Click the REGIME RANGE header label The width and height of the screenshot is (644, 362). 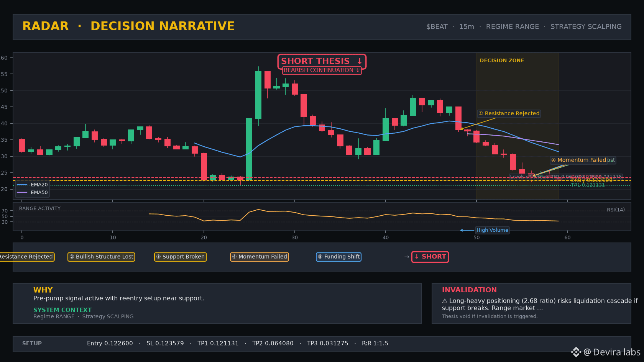pyautogui.click(x=512, y=27)
